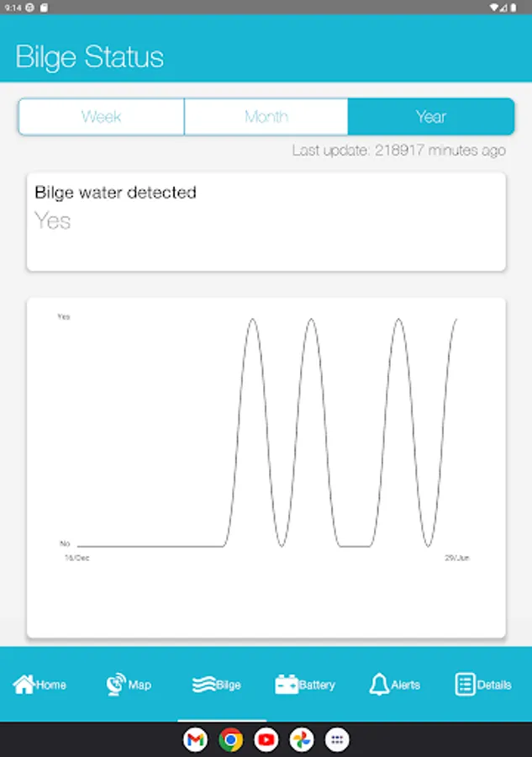532x757 pixels.
Task: Launch Gmail from the taskbar
Action: pos(195,739)
